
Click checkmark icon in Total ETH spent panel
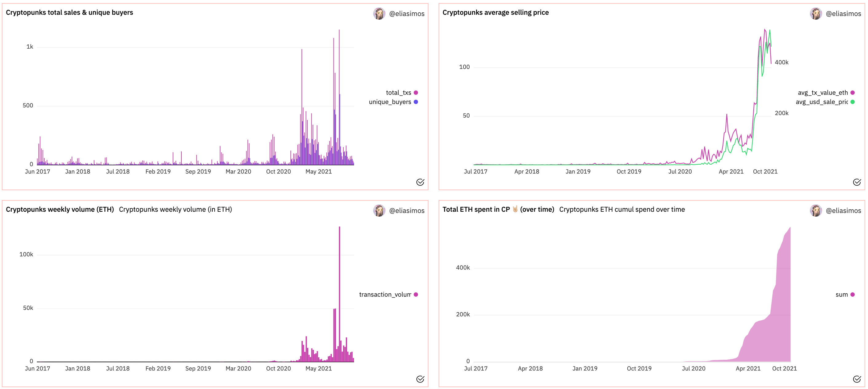857,379
